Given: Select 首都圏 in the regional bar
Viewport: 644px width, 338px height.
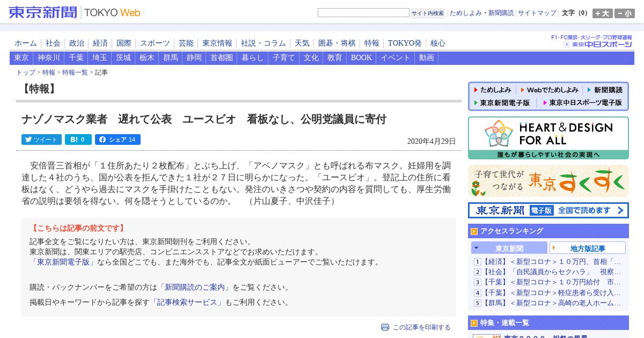Looking at the screenshot, I should click(222, 58).
